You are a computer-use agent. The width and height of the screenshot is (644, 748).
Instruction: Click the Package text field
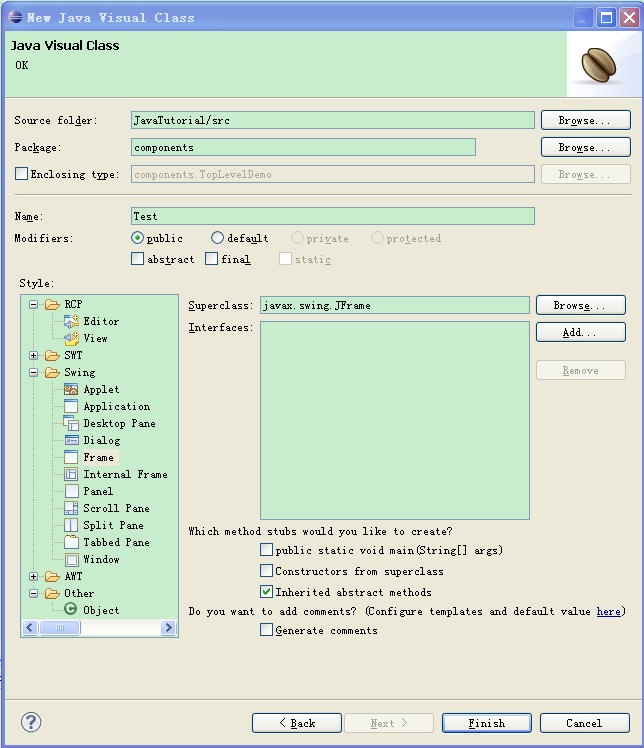[303, 147]
